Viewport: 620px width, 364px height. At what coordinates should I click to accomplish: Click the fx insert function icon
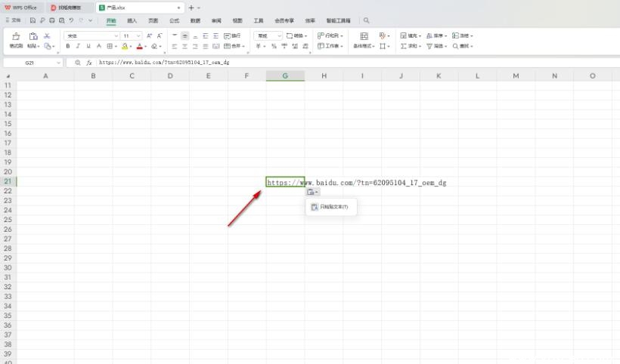pyautogui.click(x=89, y=63)
